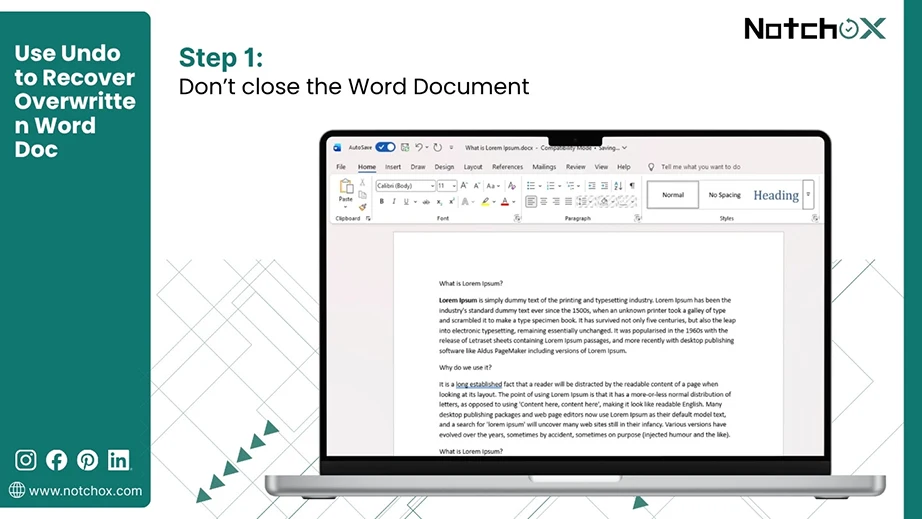Click the Increase Indent icon

coord(604,186)
